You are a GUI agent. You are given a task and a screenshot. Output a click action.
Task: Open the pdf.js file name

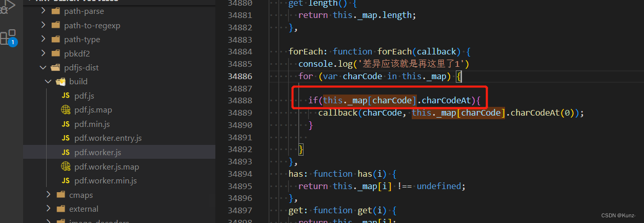tap(84, 96)
